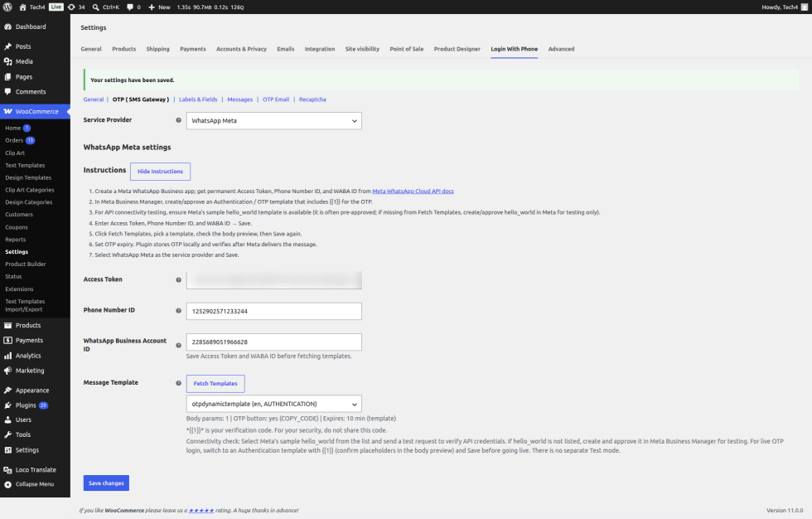Open the Service Provider WhatsApp Meta dropdown
The height and width of the screenshot is (519, 812).
point(274,121)
